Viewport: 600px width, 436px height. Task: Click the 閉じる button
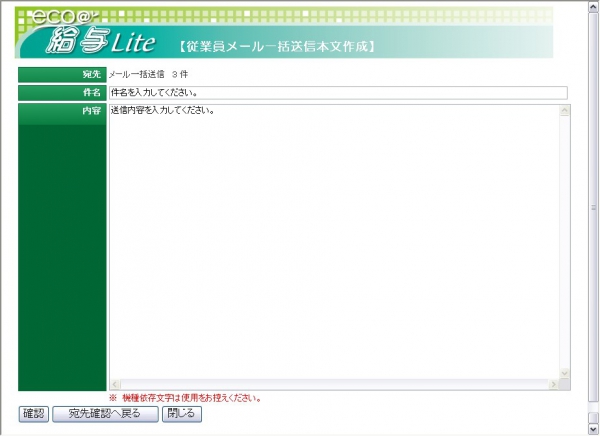coord(182,414)
